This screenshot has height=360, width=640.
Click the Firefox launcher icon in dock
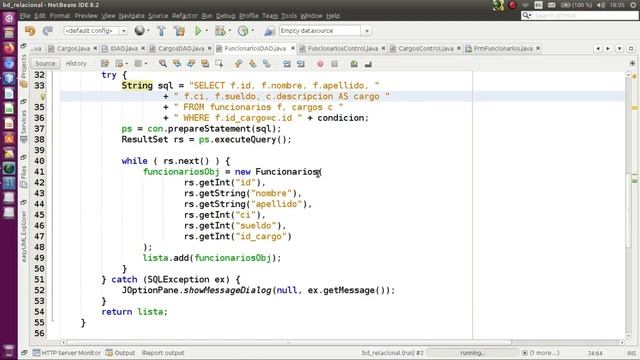tap(9, 49)
